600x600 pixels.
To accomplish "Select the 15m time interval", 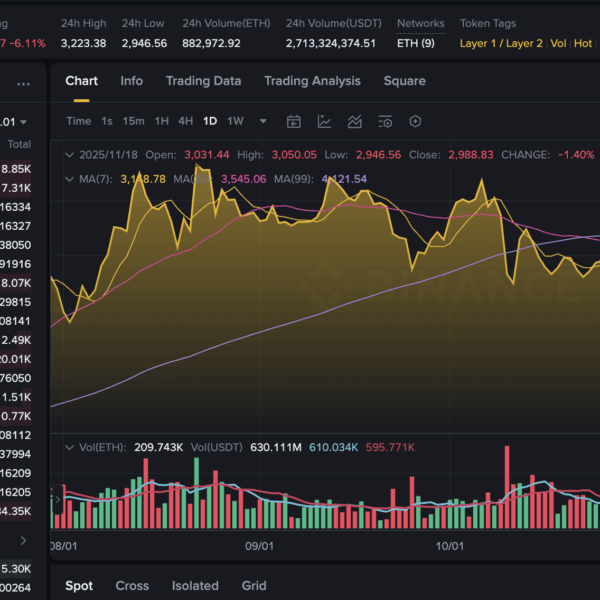I will tap(133, 121).
